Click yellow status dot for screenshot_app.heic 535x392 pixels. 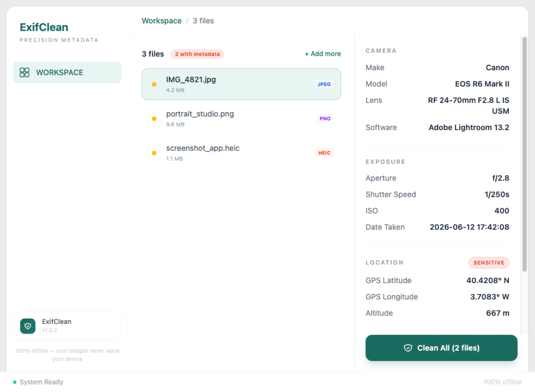[x=154, y=153]
